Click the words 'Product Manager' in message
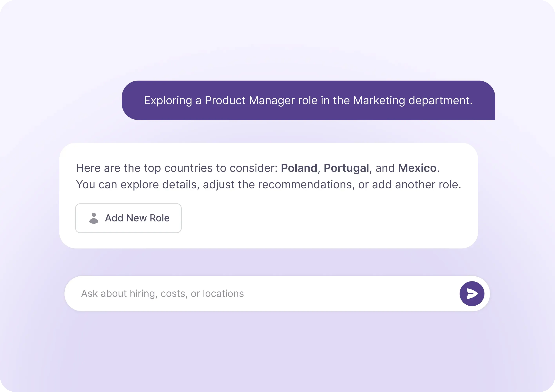 249,100
